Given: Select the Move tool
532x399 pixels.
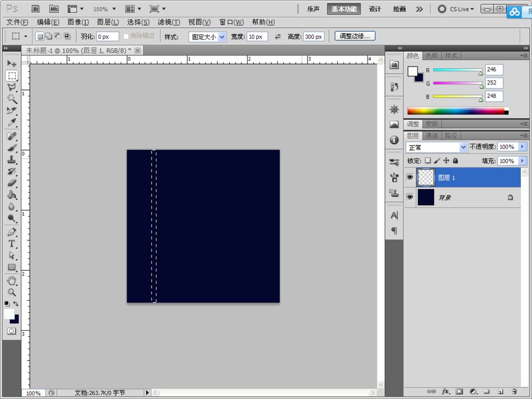Looking at the screenshot, I should tap(12, 63).
